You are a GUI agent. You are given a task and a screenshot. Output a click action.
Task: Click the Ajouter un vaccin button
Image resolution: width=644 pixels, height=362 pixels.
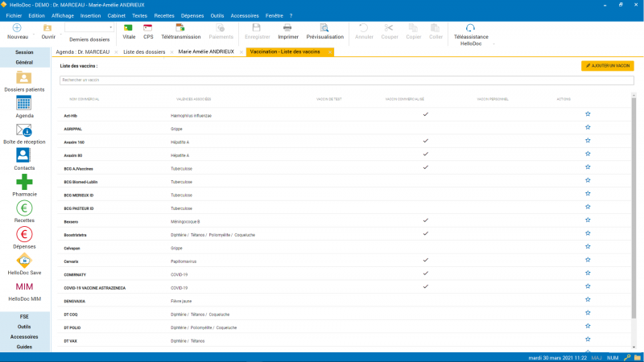coord(607,65)
